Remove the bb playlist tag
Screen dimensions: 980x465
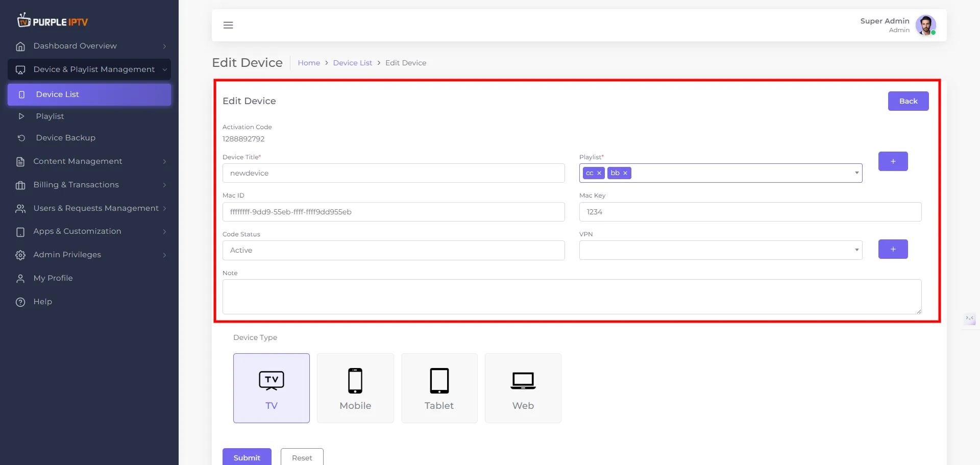point(625,173)
